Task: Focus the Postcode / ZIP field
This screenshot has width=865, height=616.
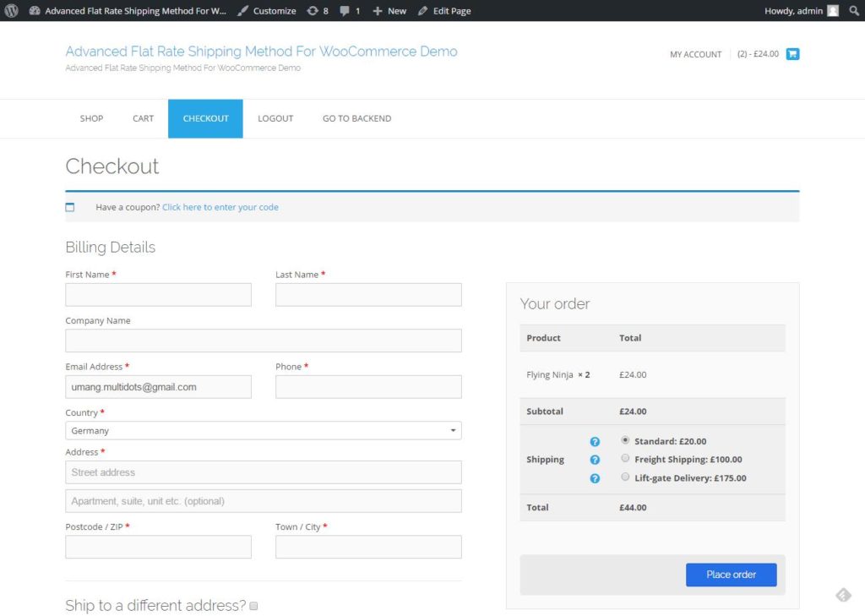Action: (158, 547)
